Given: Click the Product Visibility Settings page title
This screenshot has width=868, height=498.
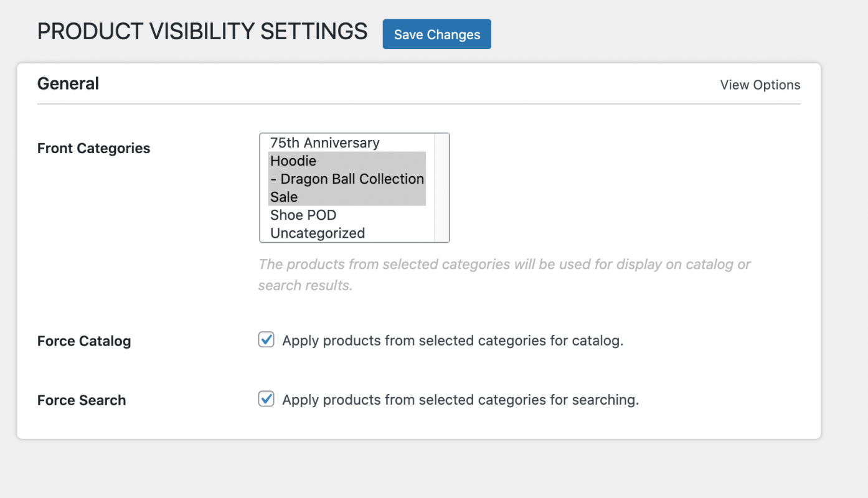Looking at the screenshot, I should pos(202,31).
